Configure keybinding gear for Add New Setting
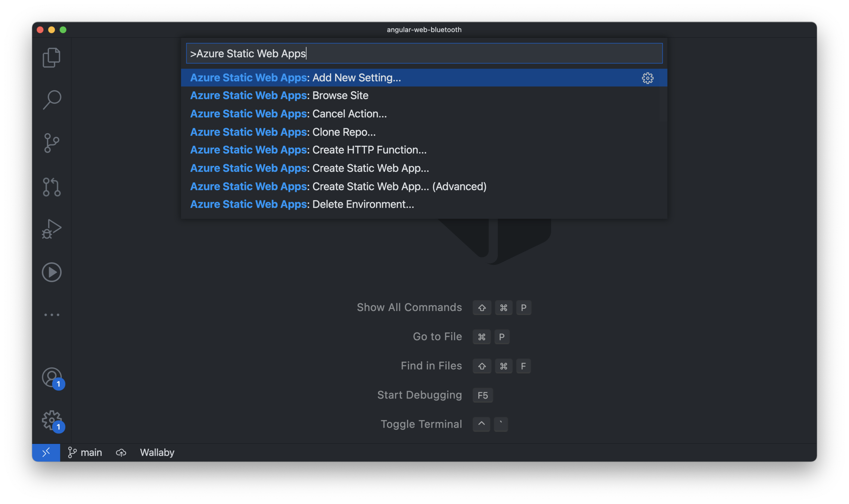 tap(647, 78)
